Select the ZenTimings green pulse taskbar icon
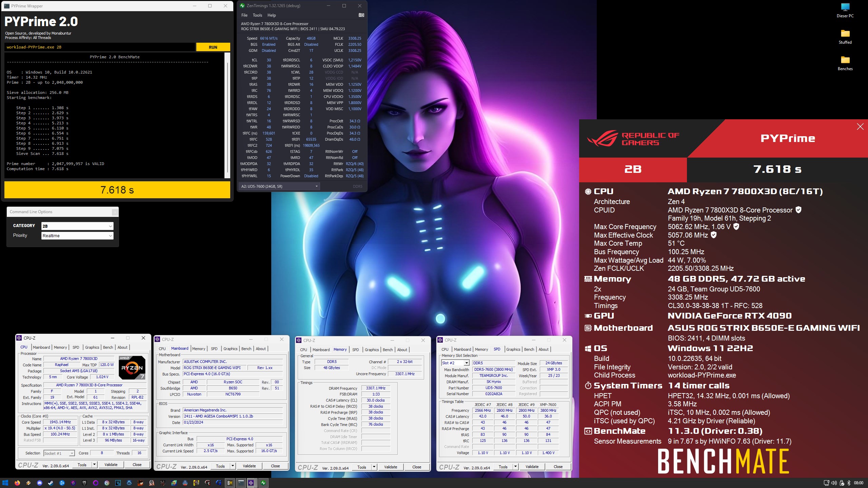This screenshot has height=488, width=868. pos(263,483)
